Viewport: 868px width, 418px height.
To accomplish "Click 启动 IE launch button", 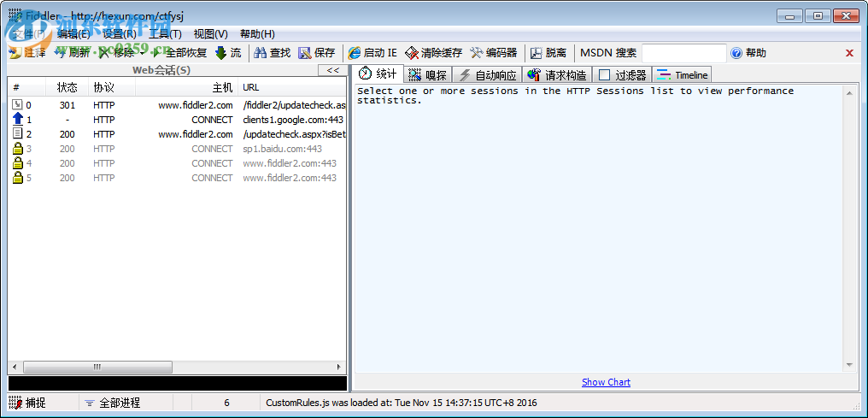I will click(x=372, y=53).
